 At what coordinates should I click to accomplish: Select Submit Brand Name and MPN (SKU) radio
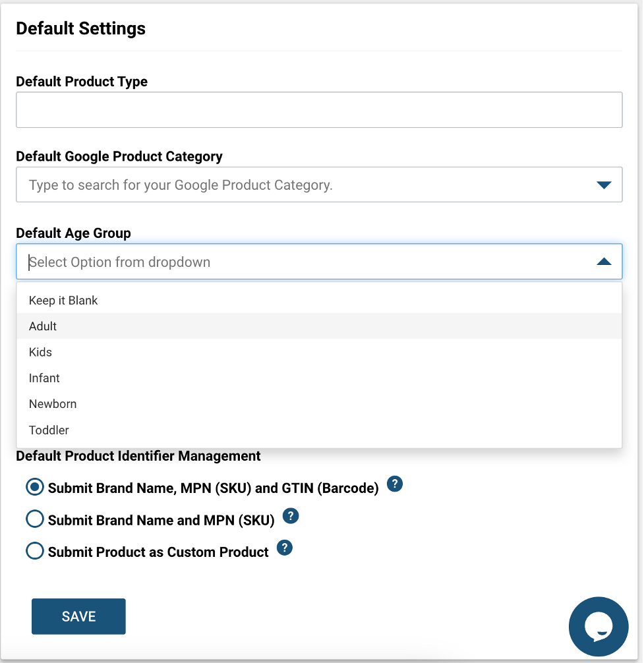[35, 519]
